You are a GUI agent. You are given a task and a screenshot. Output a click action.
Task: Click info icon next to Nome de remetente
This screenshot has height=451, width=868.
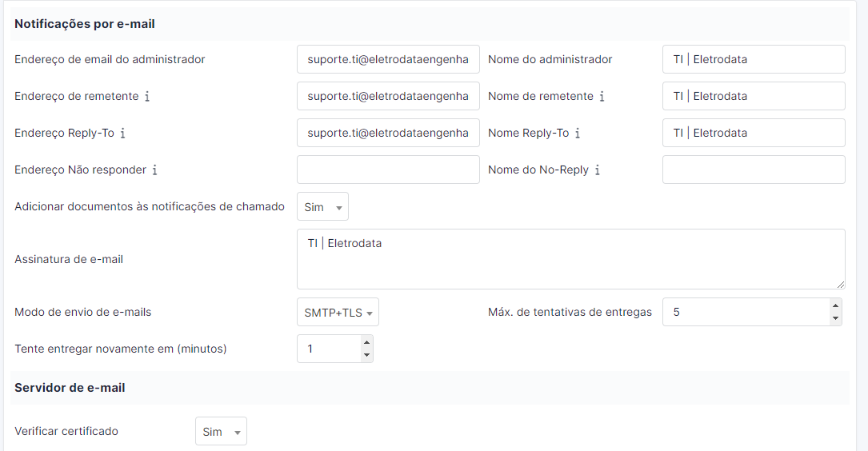click(x=602, y=96)
